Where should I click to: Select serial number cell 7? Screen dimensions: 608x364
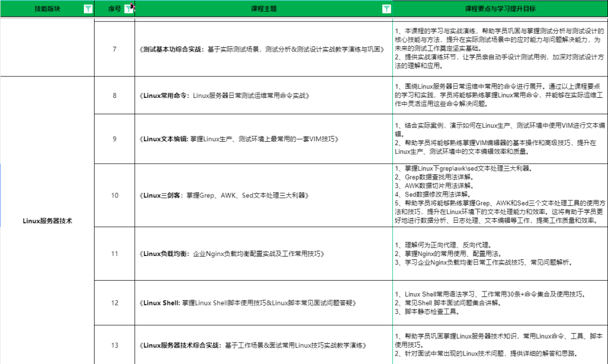115,50
